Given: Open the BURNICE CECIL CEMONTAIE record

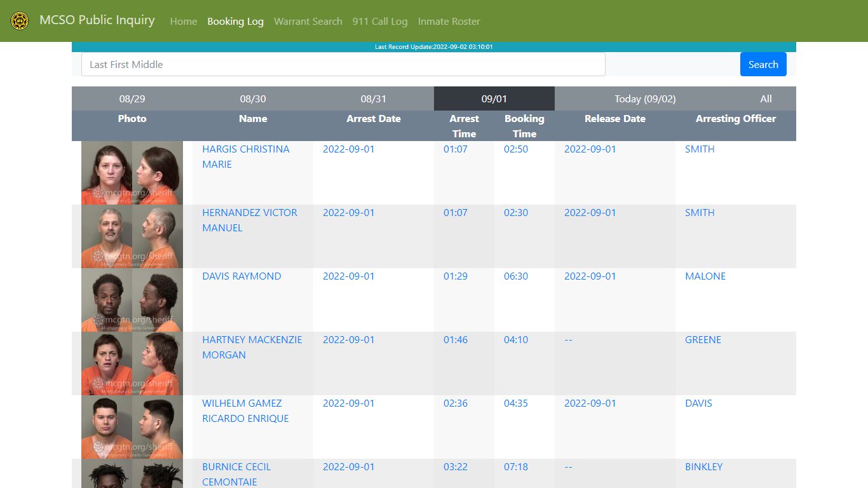Looking at the screenshot, I should (x=236, y=474).
